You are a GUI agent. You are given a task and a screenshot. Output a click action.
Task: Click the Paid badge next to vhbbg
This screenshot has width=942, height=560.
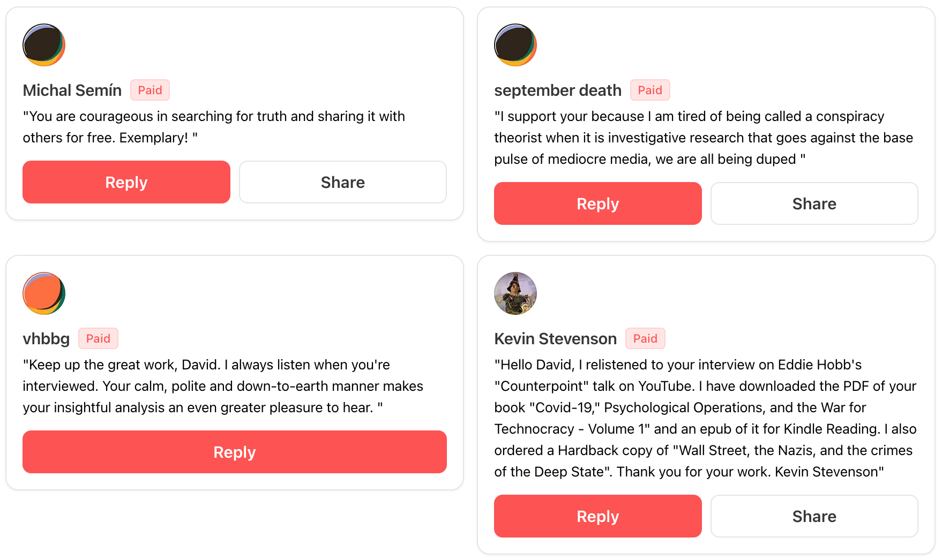point(98,338)
